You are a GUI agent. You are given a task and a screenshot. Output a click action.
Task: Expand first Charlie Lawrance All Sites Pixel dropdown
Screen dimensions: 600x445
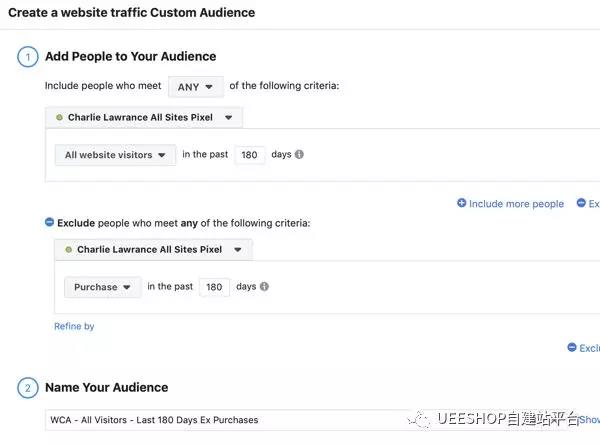pyautogui.click(x=143, y=118)
